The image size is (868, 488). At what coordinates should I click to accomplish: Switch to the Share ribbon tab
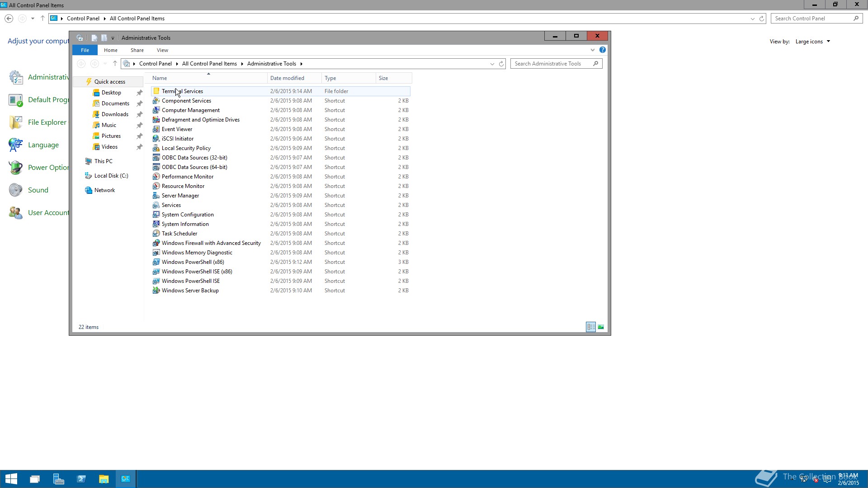click(137, 50)
